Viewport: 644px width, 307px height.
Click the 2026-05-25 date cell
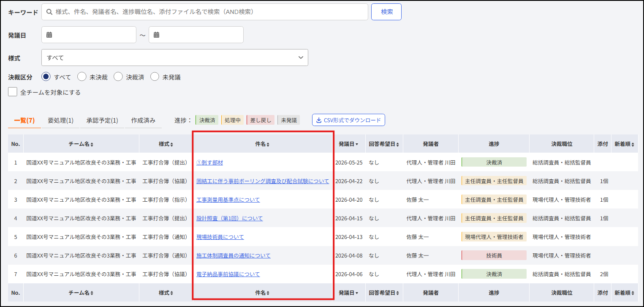[x=349, y=162]
